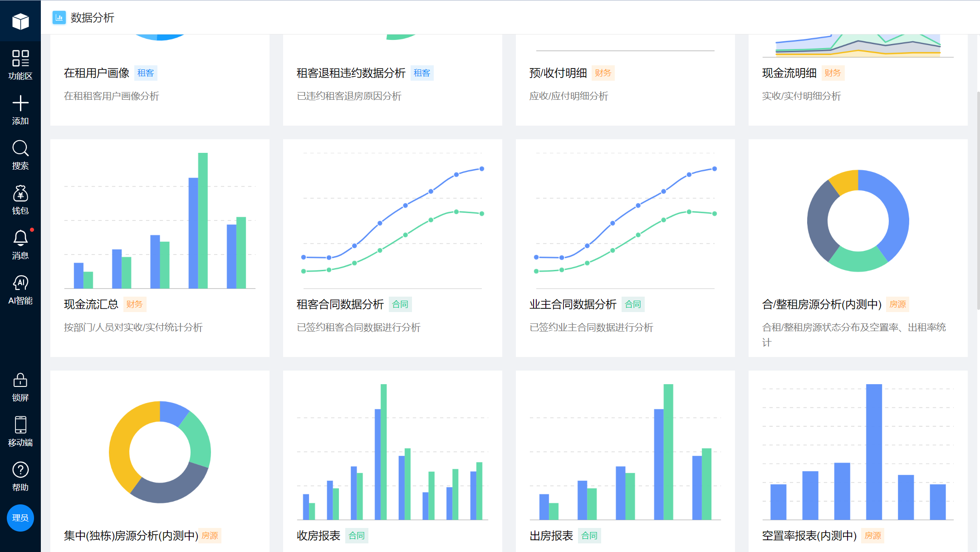980x552 pixels.
Task: Click the cube logo icon in sidebar
Action: click(20, 21)
